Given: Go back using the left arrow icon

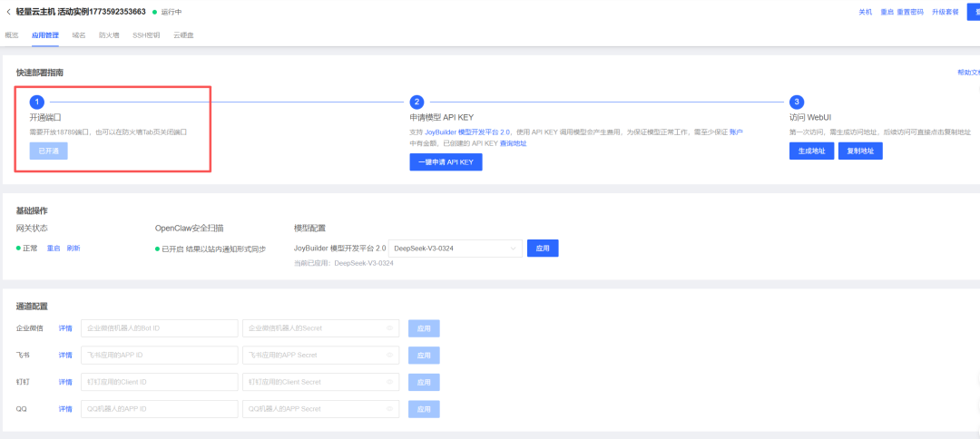Looking at the screenshot, I should point(8,12).
